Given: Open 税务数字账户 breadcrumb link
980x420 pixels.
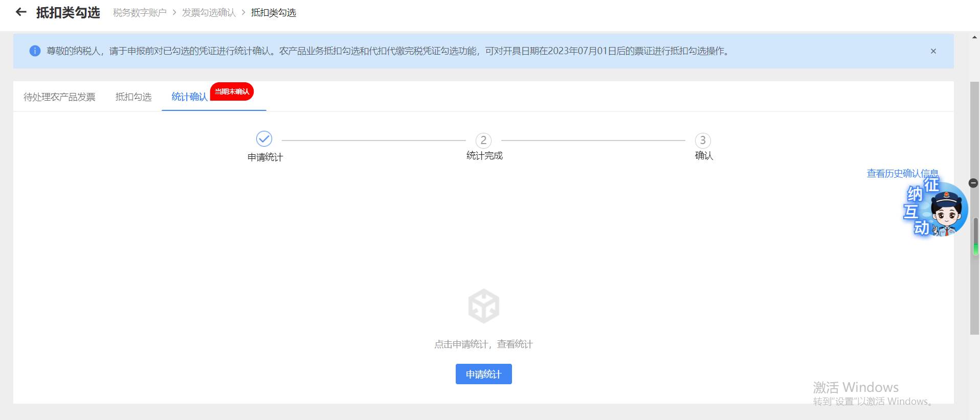Looking at the screenshot, I should pyautogui.click(x=140, y=13).
